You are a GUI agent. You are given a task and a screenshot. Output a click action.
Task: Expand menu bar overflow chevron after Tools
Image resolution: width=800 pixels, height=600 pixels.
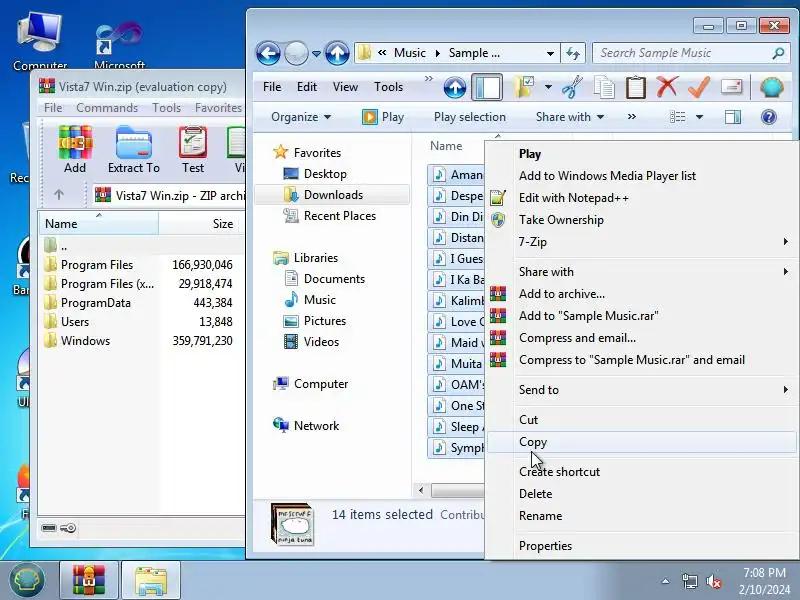click(429, 79)
